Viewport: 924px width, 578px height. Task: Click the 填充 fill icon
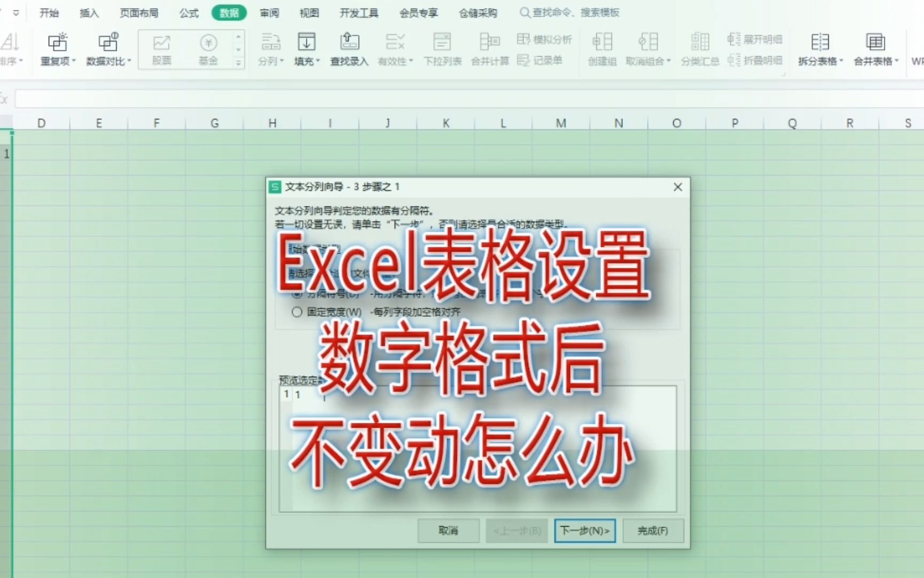pos(306,42)
